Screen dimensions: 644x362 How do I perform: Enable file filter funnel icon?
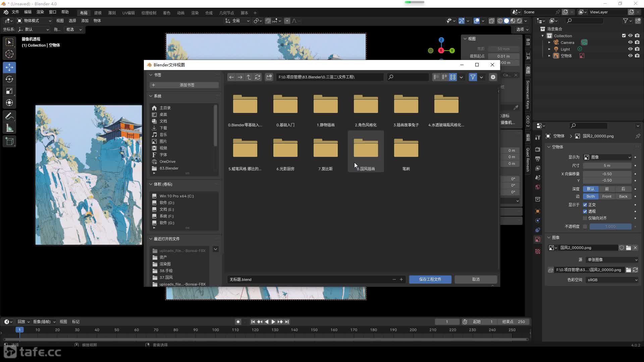(473, 77)
